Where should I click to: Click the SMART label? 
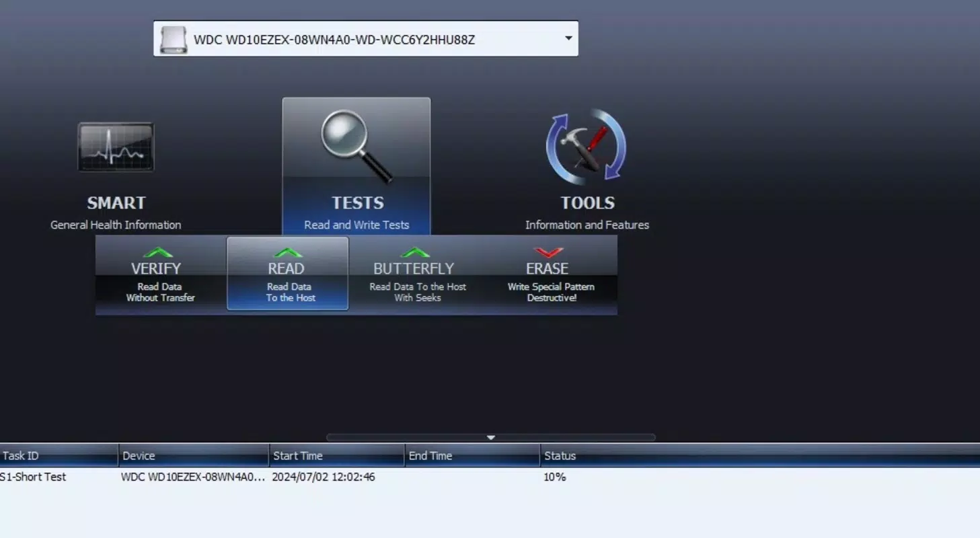click(116, 203)
